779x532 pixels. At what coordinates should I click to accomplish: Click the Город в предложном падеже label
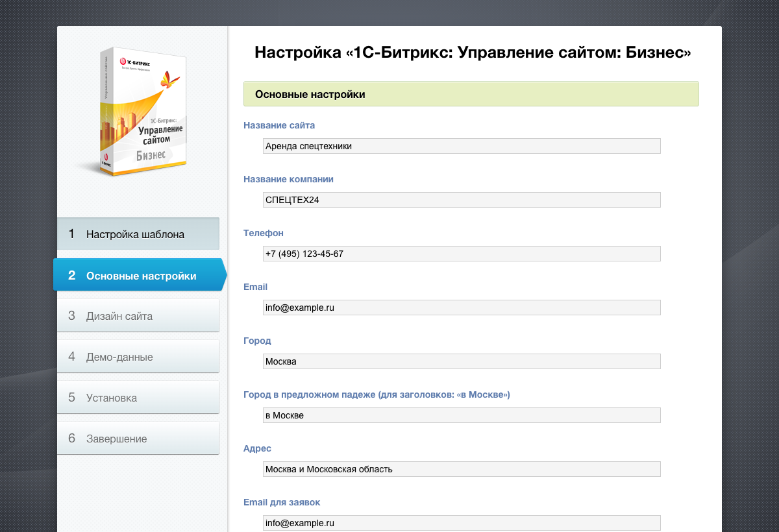tap(377, 394)
